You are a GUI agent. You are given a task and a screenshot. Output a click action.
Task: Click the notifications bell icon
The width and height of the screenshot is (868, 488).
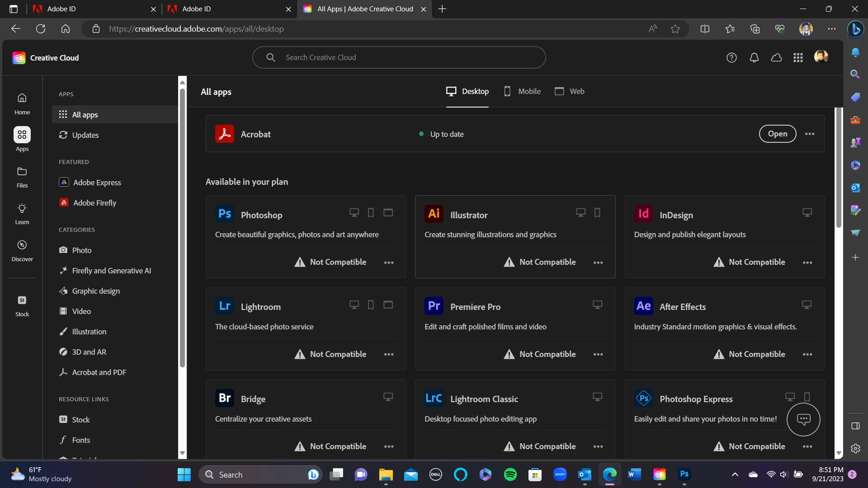click(x=754, y=58)
